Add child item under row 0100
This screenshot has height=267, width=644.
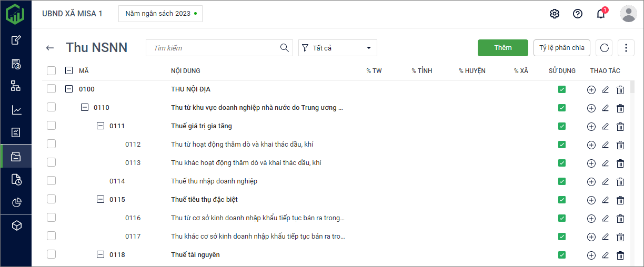(591, 89)
